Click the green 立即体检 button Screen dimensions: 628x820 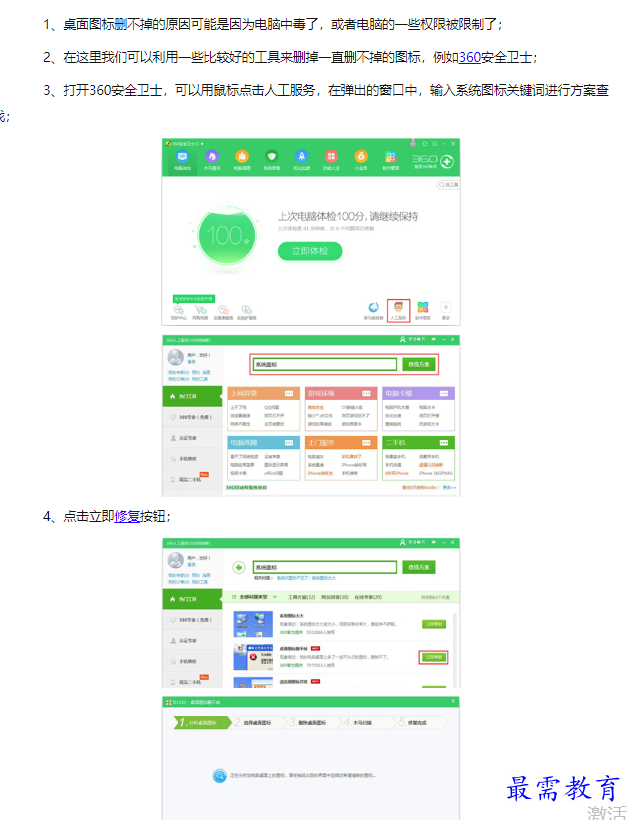(310, 251)
